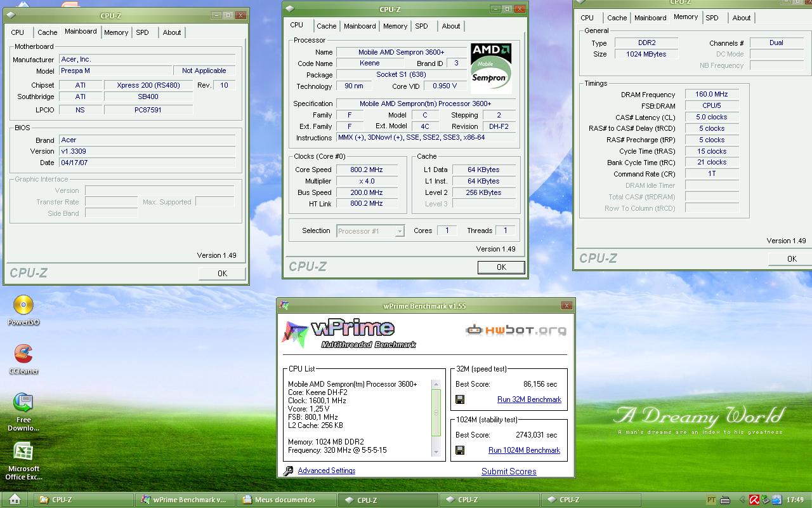The width and height of the screenshot is (812, 508).
Task: Open Cache tab in middle CPU-Z window
Action: point(327,26)
